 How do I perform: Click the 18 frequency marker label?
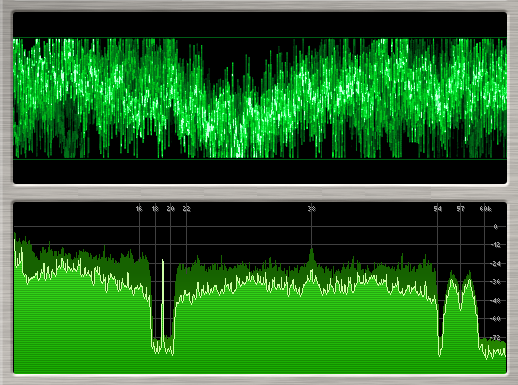[x=155, y=209]
